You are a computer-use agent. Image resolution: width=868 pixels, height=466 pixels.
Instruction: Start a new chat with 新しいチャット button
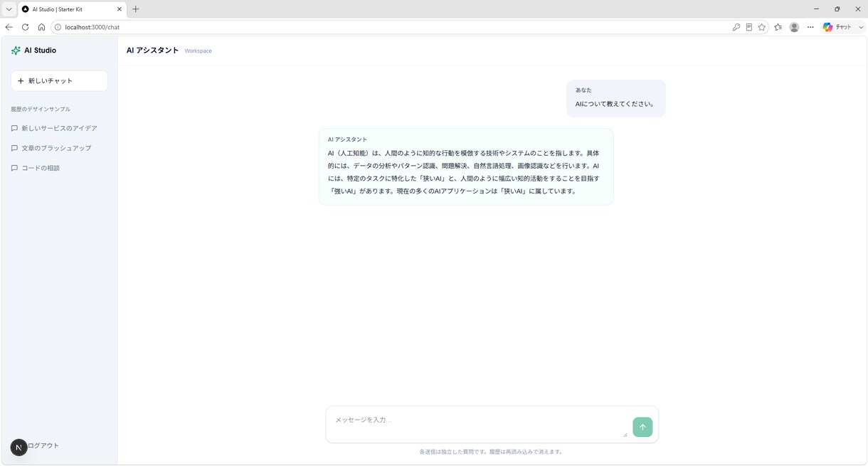point(59,81)
